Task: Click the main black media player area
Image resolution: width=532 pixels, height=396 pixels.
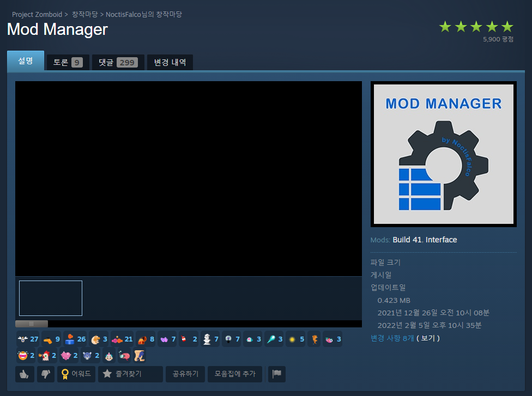Action: (188, 179)
